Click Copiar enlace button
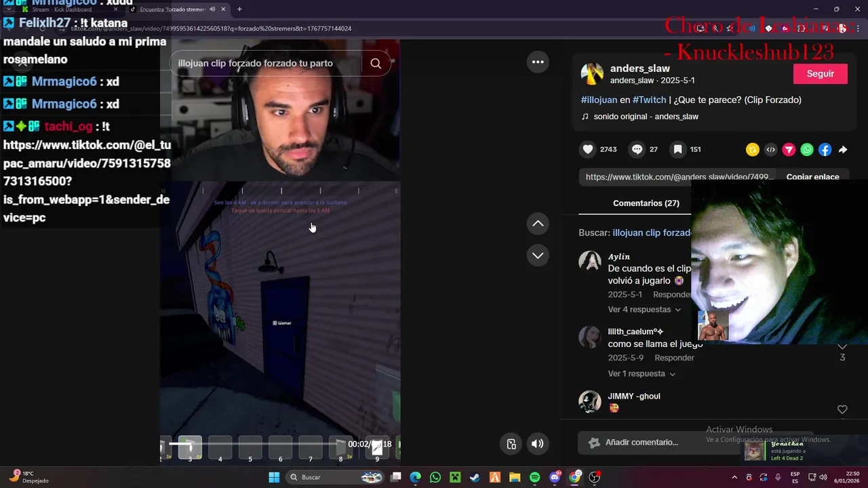868x488 pixels. (x=812, y=177)
